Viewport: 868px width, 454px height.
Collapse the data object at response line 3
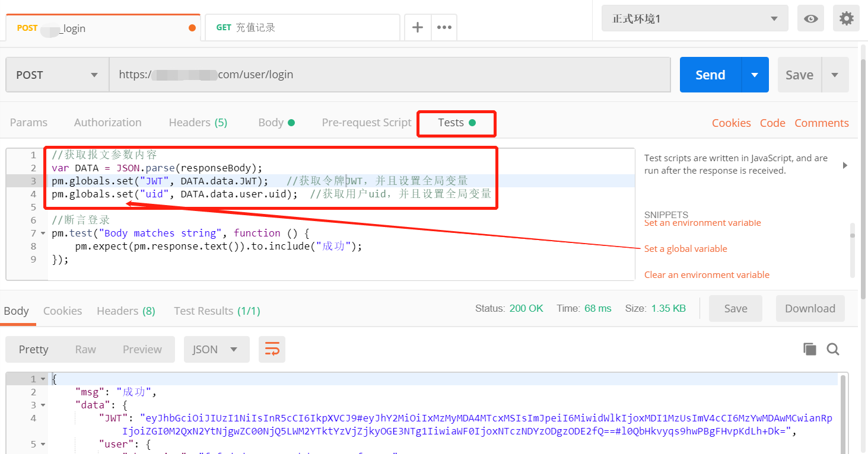[x=42, y=405]
